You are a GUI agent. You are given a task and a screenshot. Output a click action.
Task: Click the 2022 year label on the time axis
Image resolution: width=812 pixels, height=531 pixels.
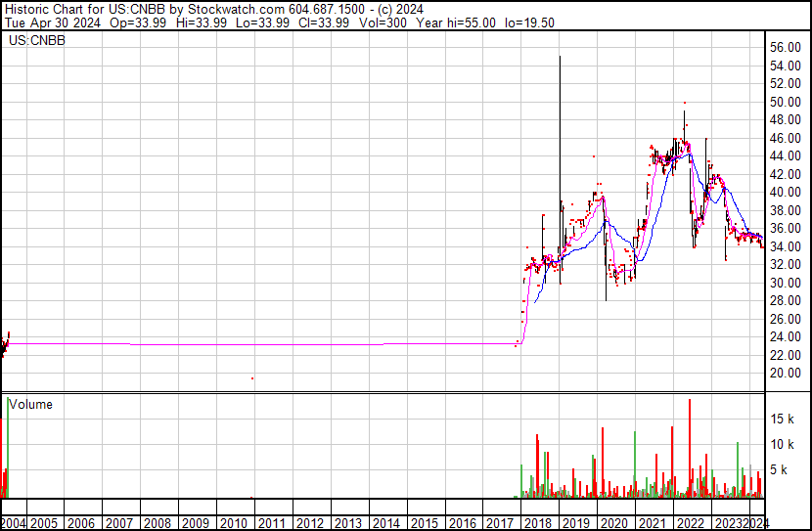691,523
